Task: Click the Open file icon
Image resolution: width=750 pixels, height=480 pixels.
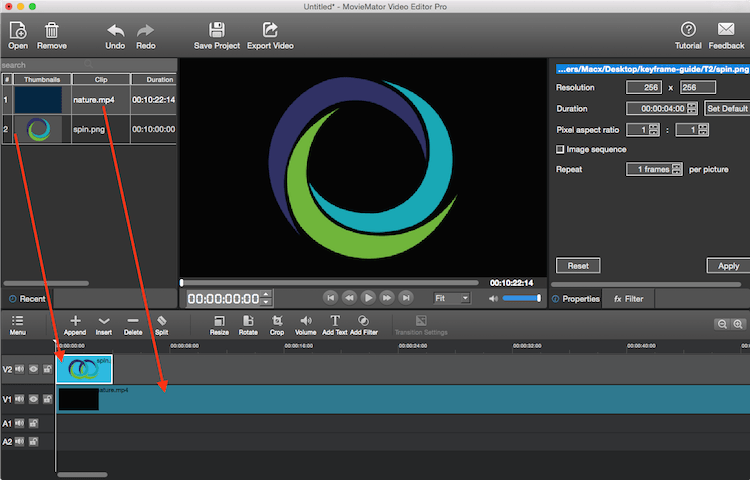Action: [18, 30]
